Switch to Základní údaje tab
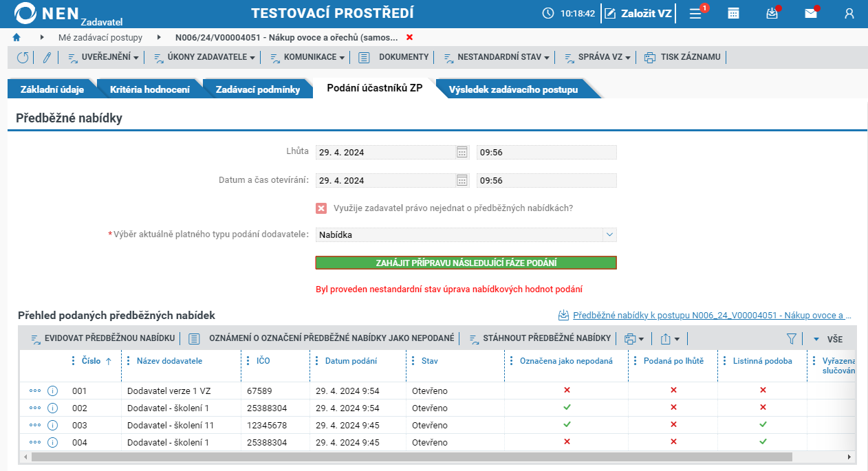The image size is (868, 471). [52, 89]
